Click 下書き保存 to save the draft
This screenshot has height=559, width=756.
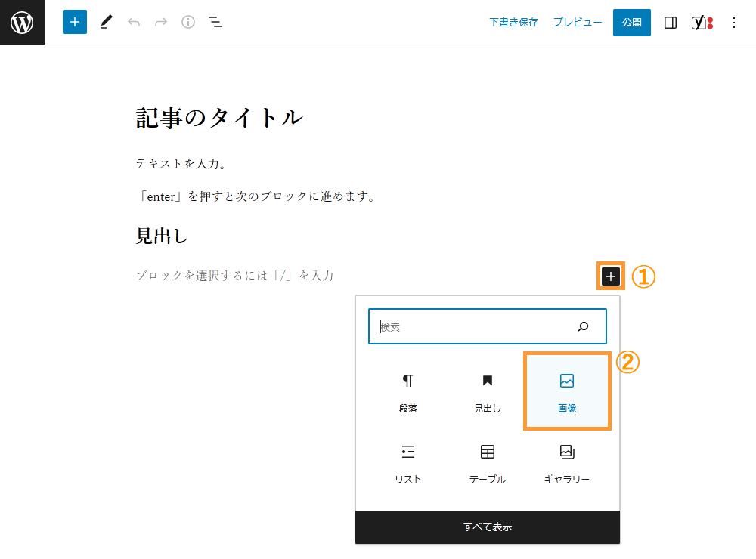pyautogui.click(x=513, y=22)
